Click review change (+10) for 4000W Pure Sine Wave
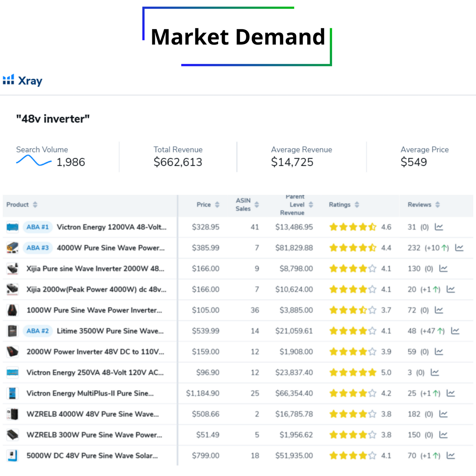This screenshot has height=476, width=476. (437, 248)
